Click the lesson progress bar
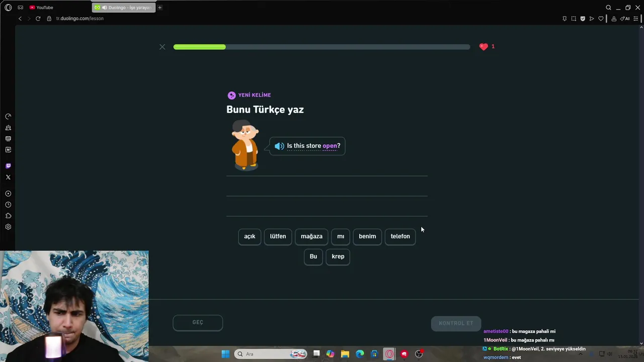644x362 pixels. tap(321, 47)
